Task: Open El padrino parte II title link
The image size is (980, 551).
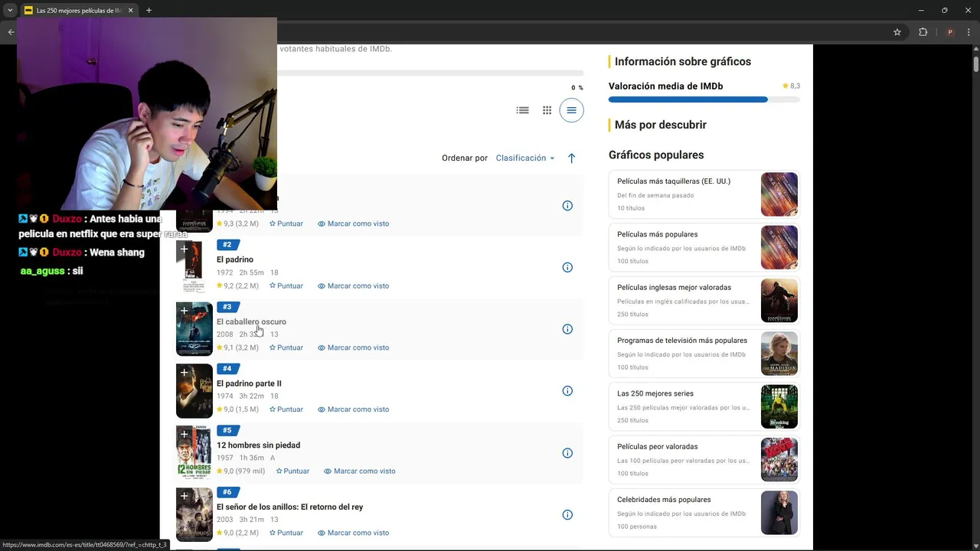Action: pos(249,383)
